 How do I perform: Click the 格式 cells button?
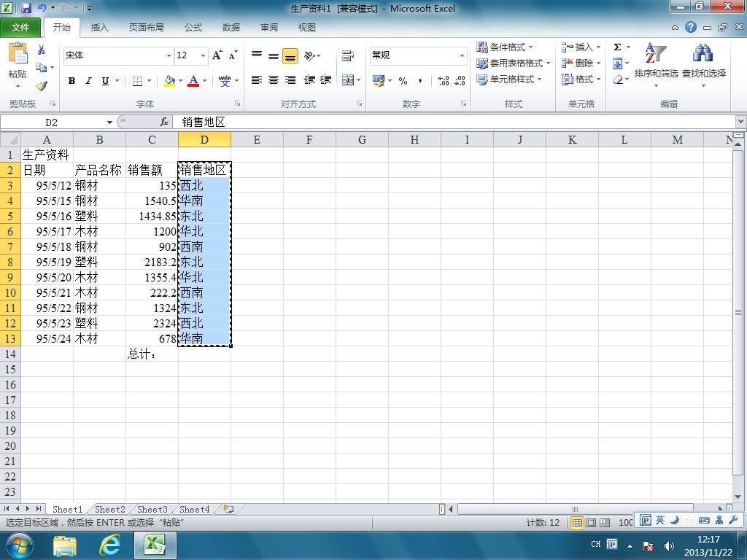click(581, 79)
